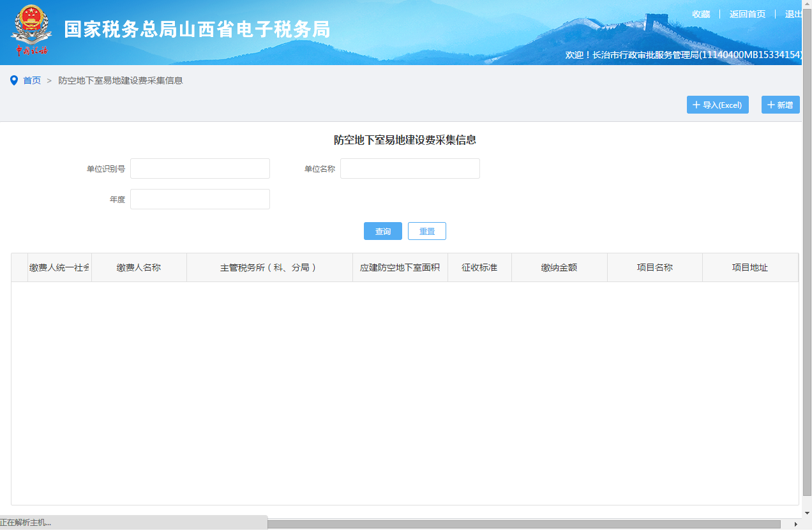Click the 项目地址 column header
The height and width of the screenshot is (531, 812).
[750, 267]
